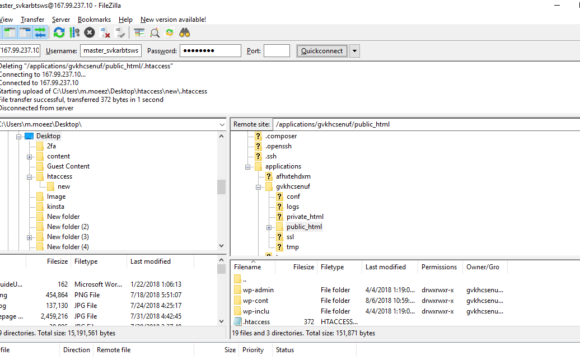Open the Transfer menu
The height and width of the screenshot is (360, 580).
click(33, 19)
